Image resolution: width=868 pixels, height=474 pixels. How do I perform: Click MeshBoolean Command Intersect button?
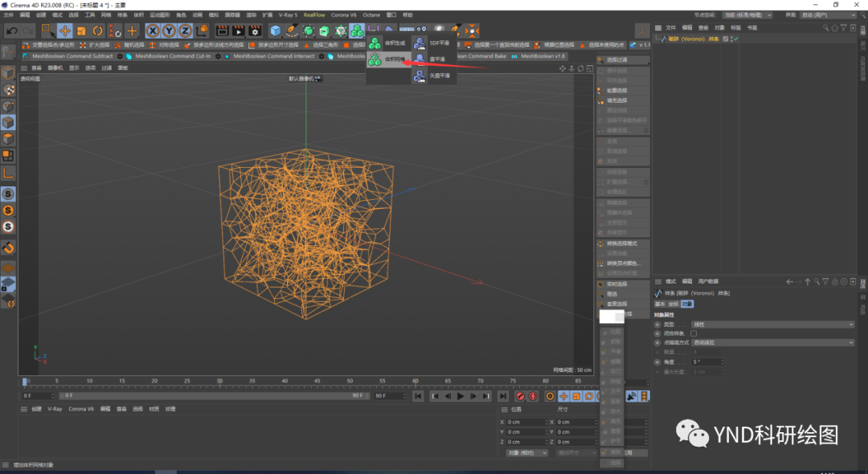click(269, 56)
